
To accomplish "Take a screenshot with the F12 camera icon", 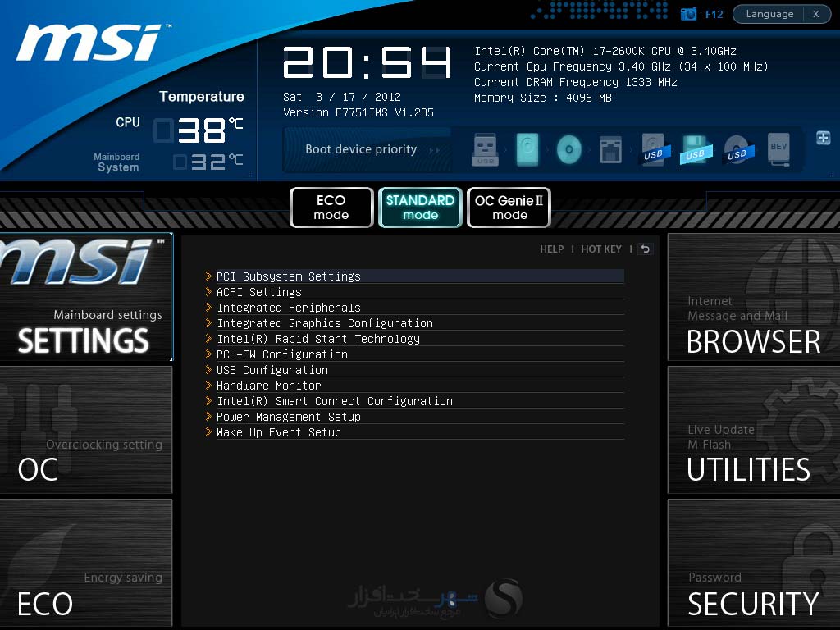I will tap(688, 14).
